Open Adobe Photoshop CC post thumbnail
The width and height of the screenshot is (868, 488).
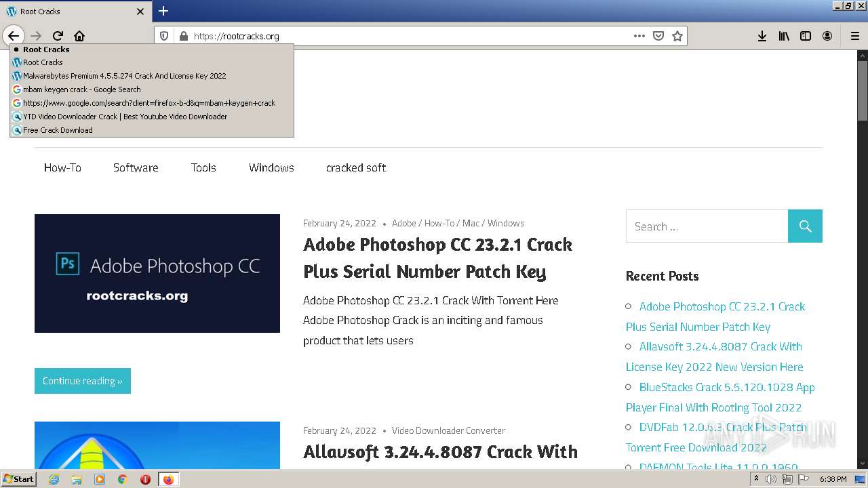click(157, 273)
